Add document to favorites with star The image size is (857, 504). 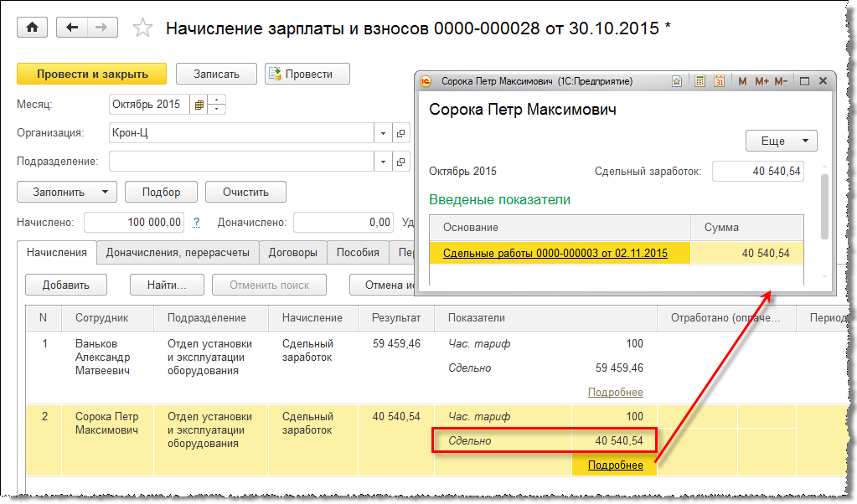pos(143,28)
